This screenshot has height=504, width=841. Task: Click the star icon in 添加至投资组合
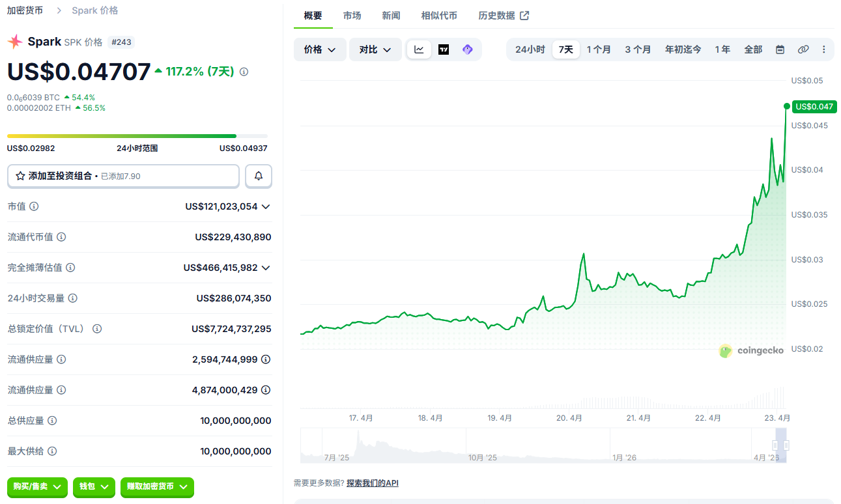click(20, 176)
